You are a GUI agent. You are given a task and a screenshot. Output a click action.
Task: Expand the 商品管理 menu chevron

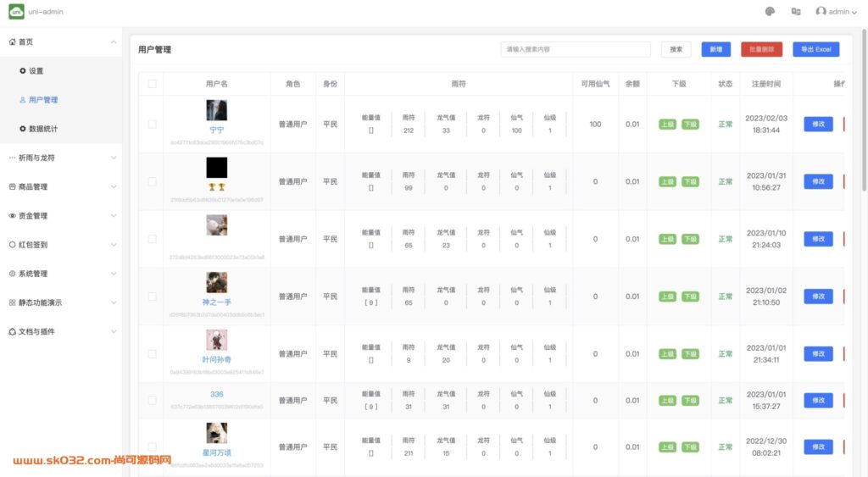point(114,187)
